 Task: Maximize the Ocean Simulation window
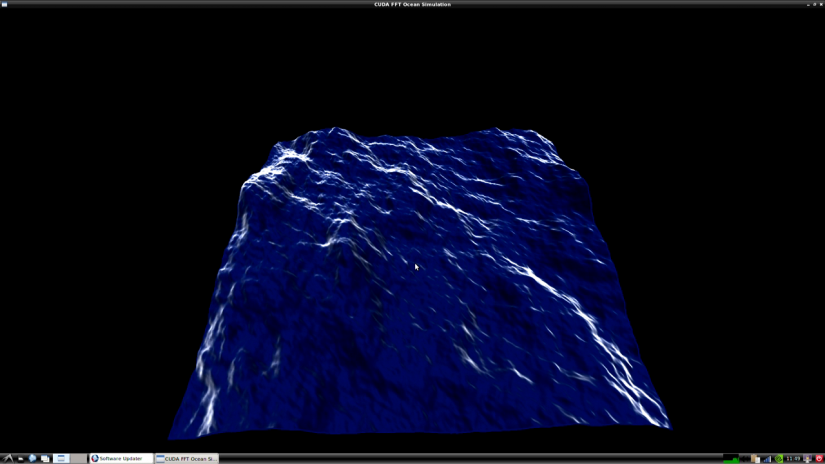(814, 4)
